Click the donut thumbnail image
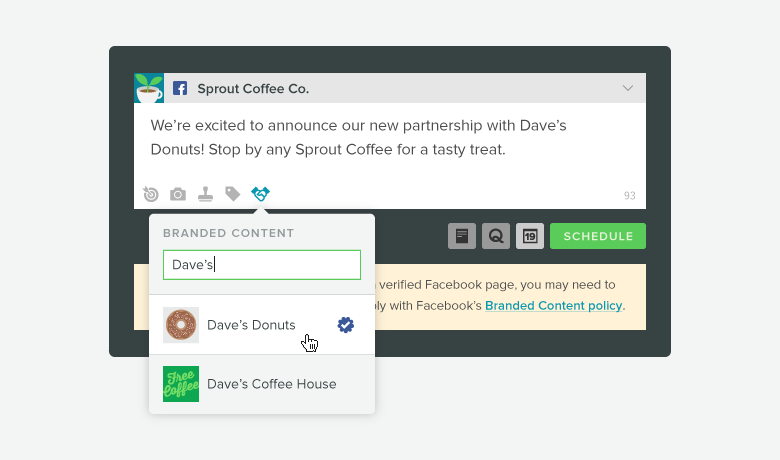This screenshot has height=460, width=780. [181, 325]
